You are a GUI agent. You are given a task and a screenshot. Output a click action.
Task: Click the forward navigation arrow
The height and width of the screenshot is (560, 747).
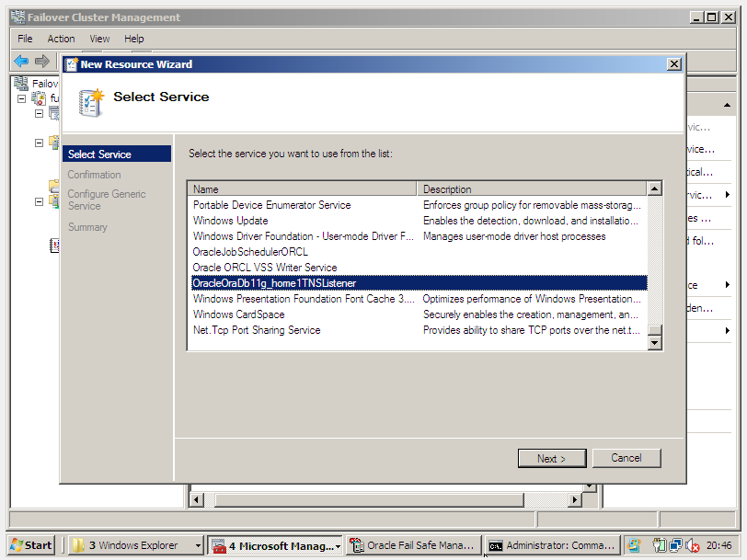[x=41, y=63]
